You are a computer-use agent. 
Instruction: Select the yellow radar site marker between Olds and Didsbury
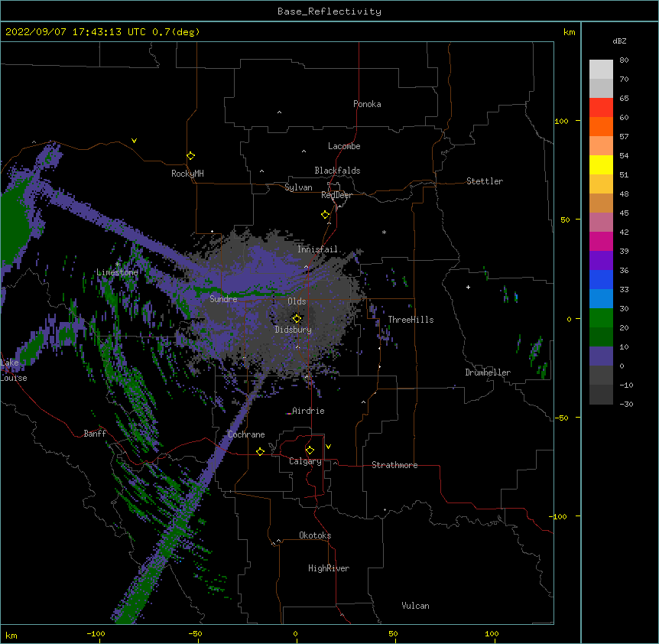(297, 318)
